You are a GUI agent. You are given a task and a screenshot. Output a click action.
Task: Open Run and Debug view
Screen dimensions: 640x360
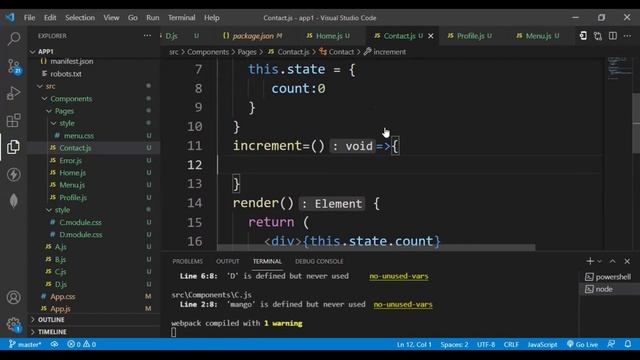(14, 93)
